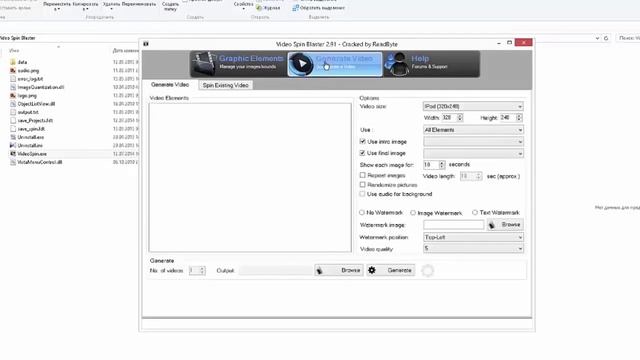
Task: Open the intro image dropdown
Action: point(473,142)
